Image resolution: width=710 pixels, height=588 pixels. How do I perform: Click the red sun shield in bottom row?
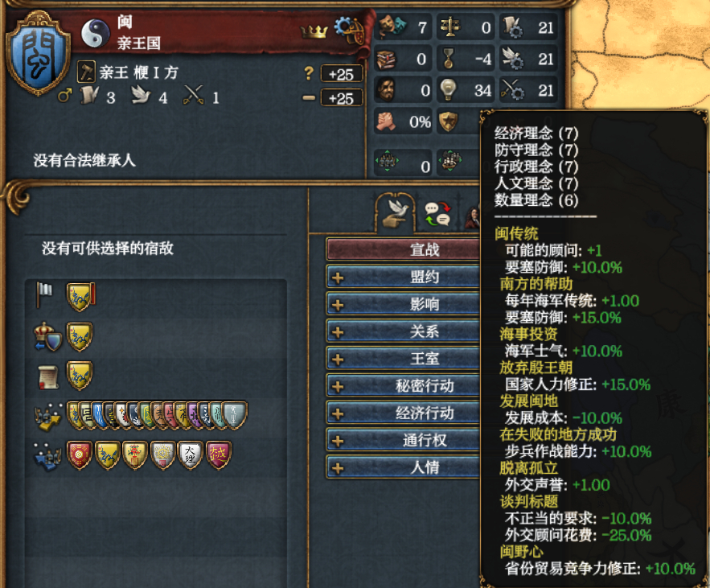pyautogui.click(x=80, y=454)
